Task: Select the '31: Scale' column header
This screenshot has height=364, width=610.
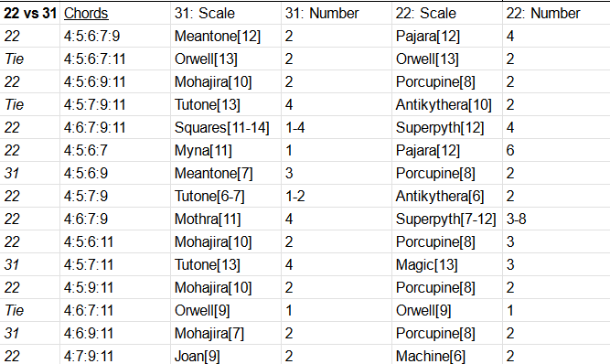Action: [x=226, y=13]
